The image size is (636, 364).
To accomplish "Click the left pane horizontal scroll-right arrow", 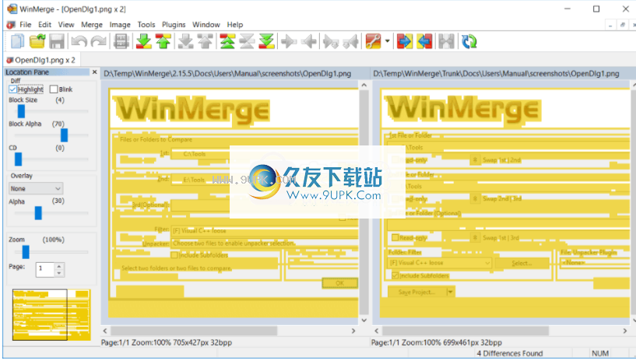I will point(353,331).
